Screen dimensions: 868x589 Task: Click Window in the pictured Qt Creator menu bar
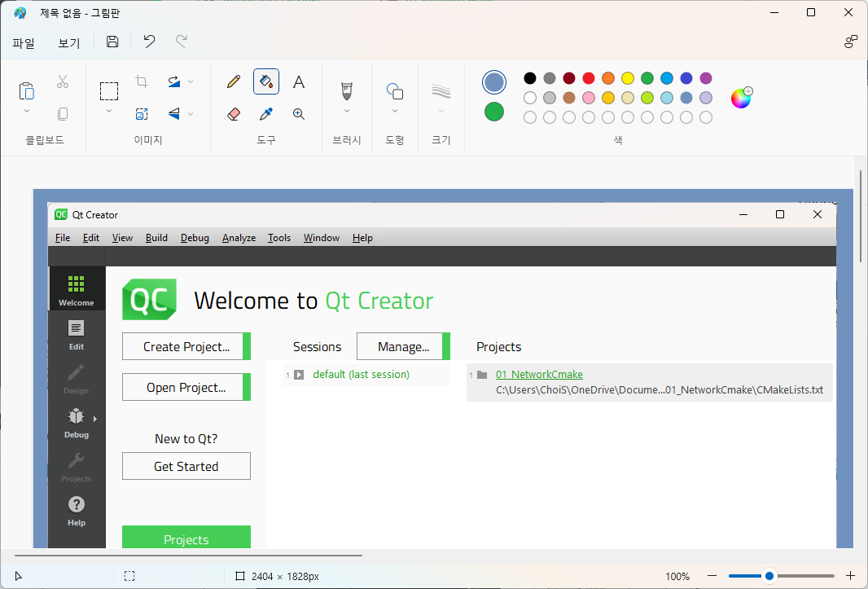(x=321, y=238)
